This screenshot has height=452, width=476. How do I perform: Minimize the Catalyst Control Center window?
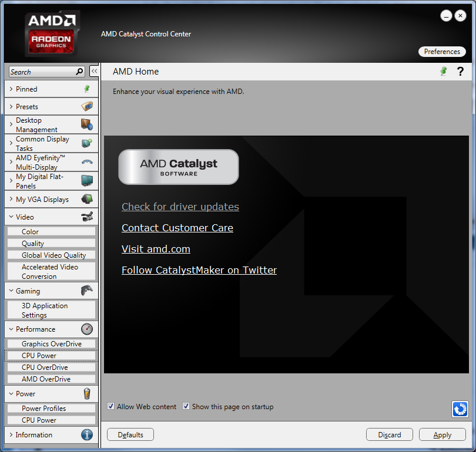pos(446,16)
